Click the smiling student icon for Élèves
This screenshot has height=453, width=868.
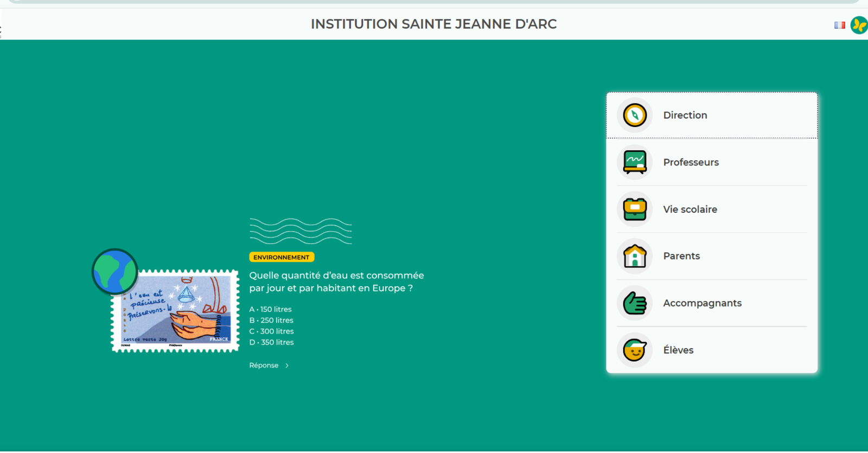pyautogui.click(x=635, y=350)
